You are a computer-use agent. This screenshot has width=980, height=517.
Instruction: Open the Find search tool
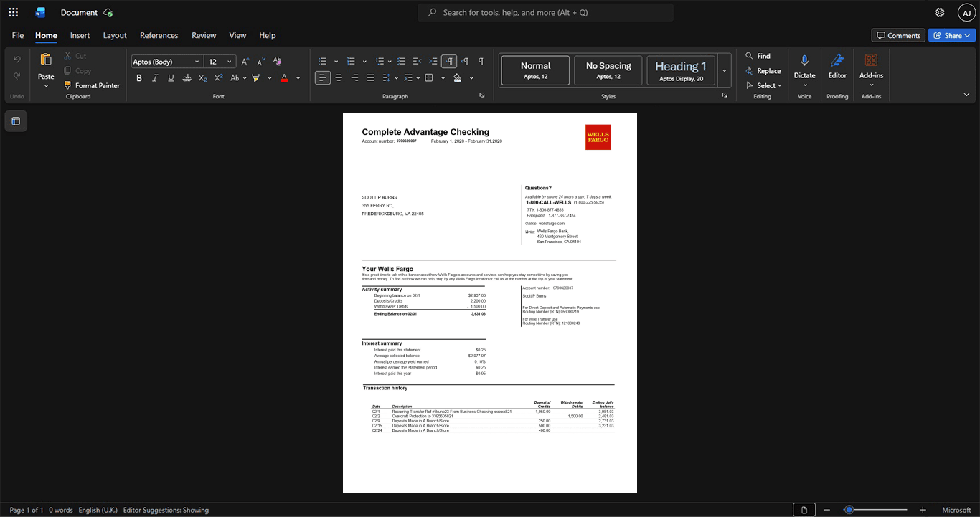tap(758, 56)
